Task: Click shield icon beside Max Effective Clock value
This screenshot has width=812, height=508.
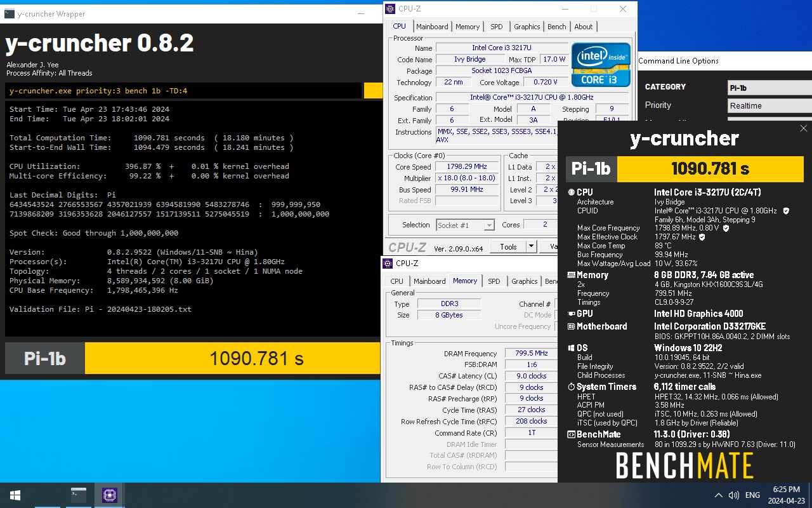Action: (x=702, y=237)
